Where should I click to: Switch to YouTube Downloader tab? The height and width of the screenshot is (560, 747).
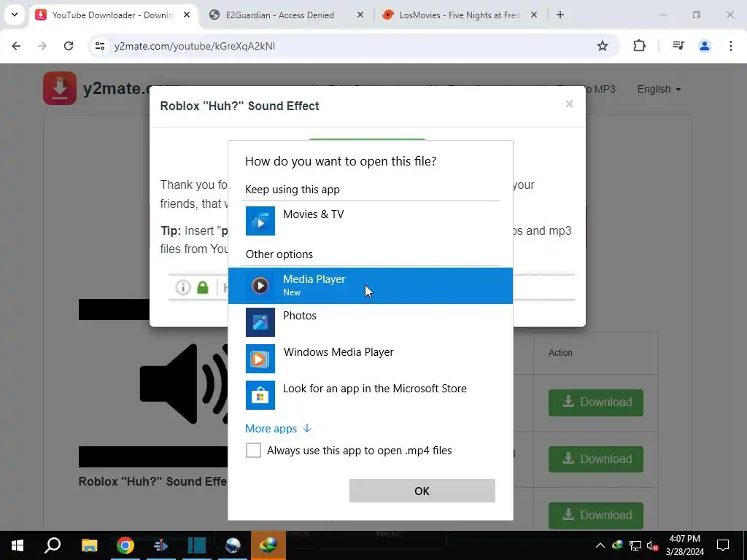coord(112,15)
